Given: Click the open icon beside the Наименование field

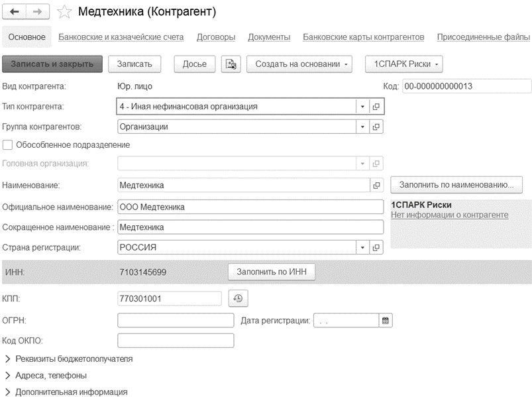Looking at the screenshot, I should pyautogui.click(x=376, y=186).
